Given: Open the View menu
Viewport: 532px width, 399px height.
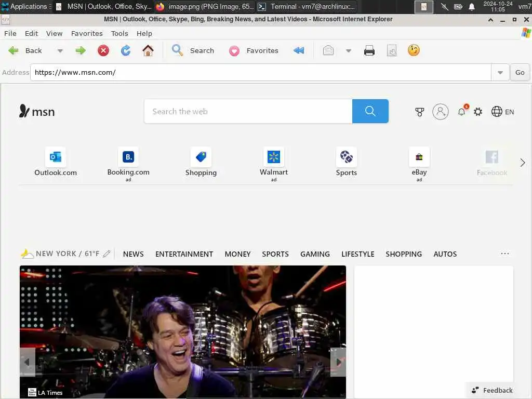Looking at the screenshot, I should pos(54,33).
